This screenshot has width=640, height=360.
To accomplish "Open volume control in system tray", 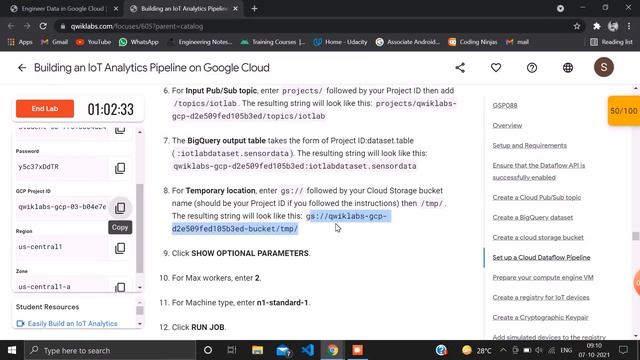I will (x=539, y=350).
